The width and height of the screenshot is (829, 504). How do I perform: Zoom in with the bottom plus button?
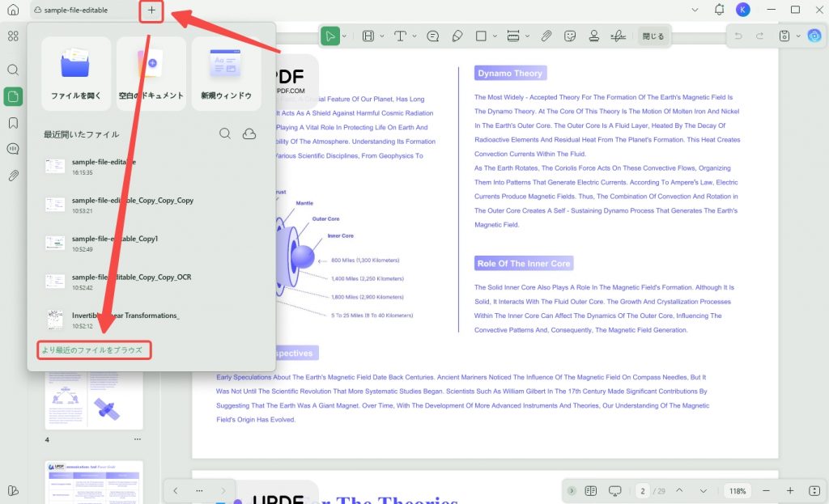click(790, 491)
